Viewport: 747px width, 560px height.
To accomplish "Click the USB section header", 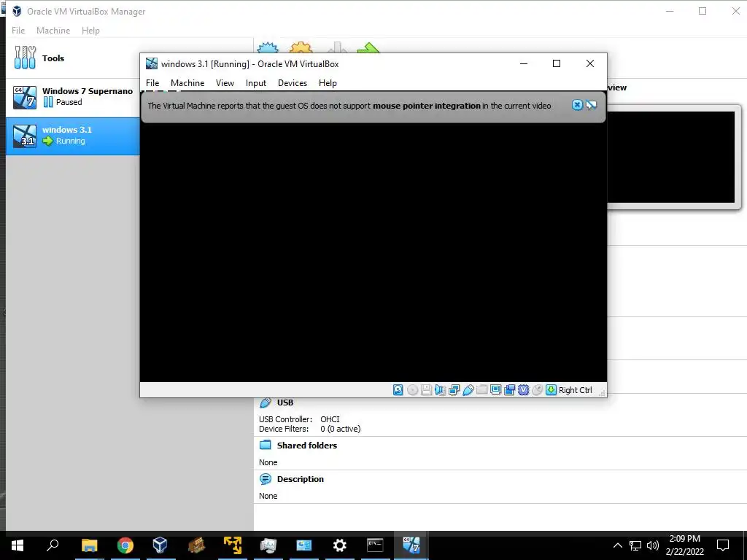I will [x=285, y=402].
